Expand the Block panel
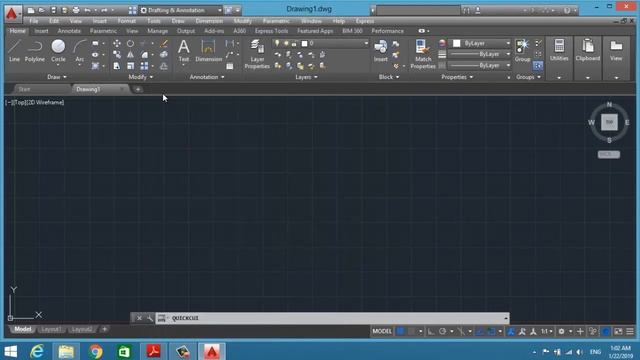Image resolution: width=640 pixels, height=360 pixels. [x=389, y=77]
